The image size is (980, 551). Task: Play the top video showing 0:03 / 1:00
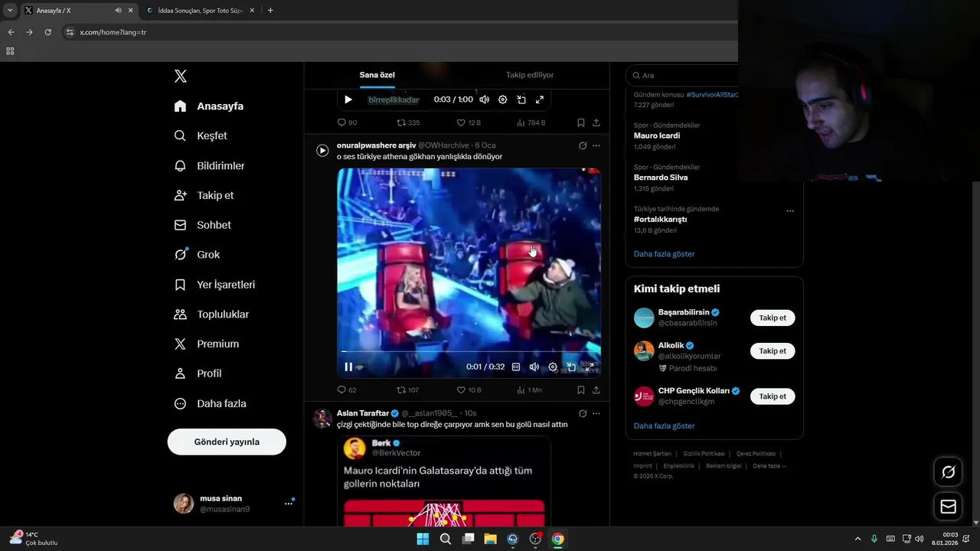[x=348, y=99]
